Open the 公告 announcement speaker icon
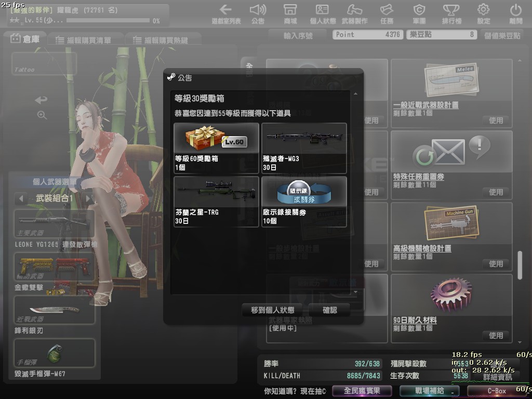 (x=258, y=10)
